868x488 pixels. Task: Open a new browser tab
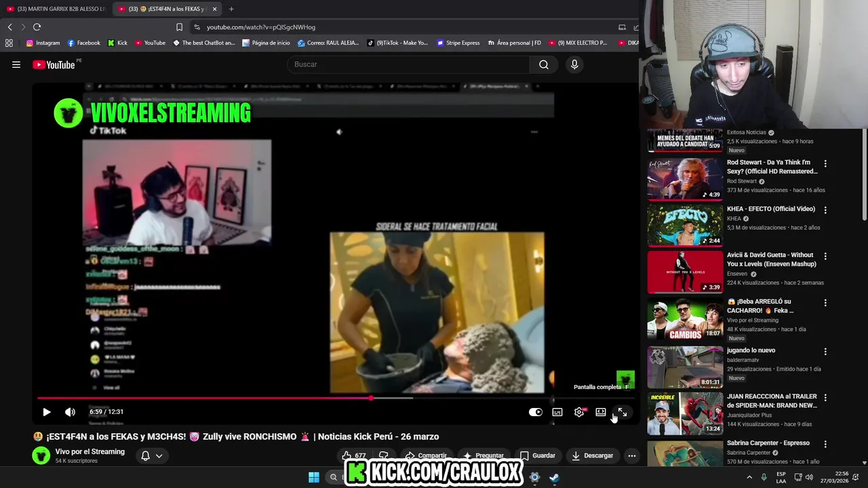[x=231, y=9]
